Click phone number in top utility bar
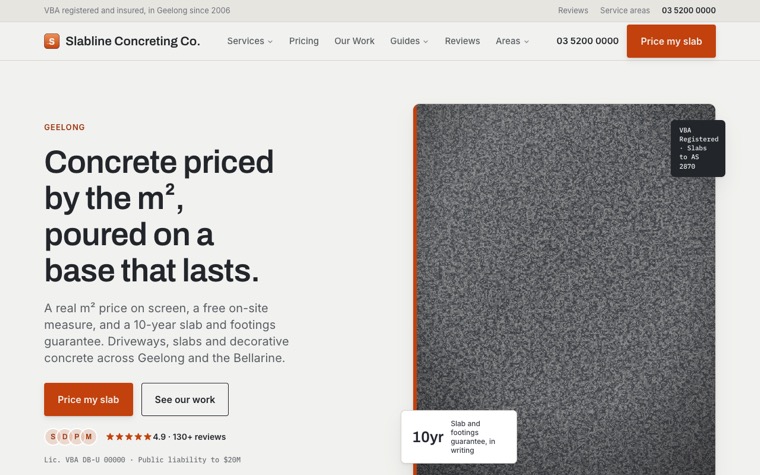Image resolution: width=760 pixels, height=475 pixels. click(689, 10)
